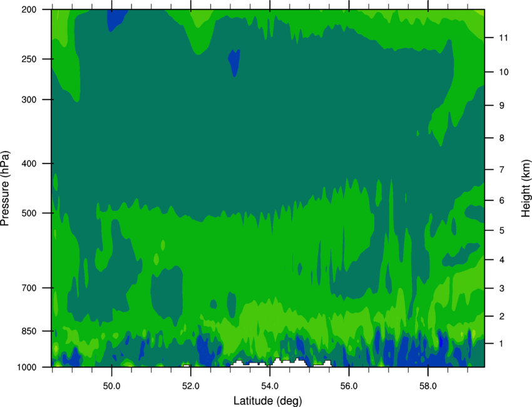This screenshot has width=532, height=407.
Task: Click the 2 km height tick label
Action: [x=501, y=316]
